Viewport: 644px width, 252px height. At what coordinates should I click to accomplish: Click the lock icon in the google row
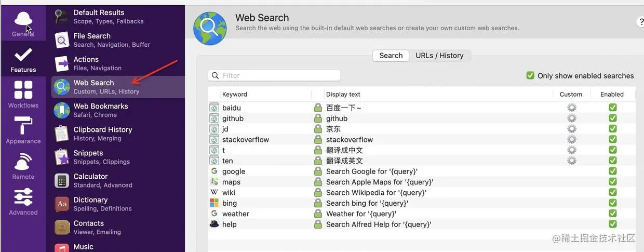click(318, 171)
